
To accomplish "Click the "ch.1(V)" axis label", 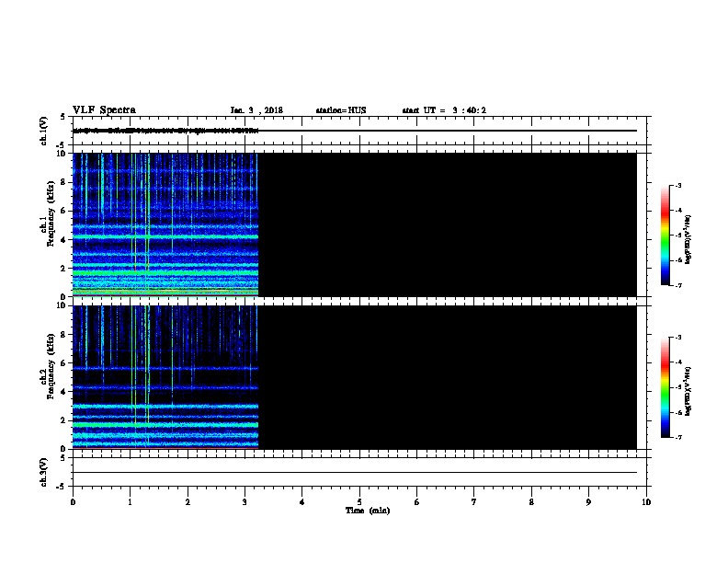I will [x=44, y=131].
